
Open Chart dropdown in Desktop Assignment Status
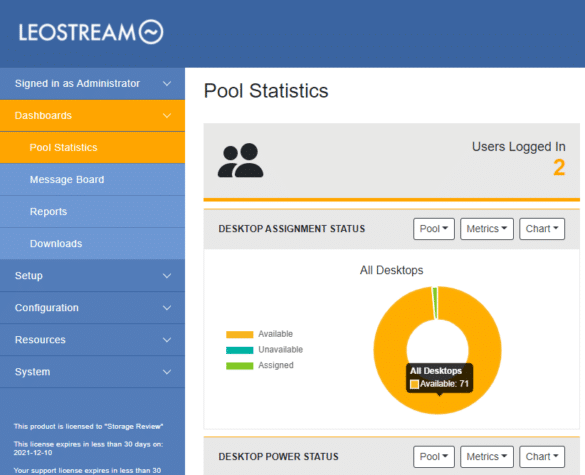coord(542,229)
